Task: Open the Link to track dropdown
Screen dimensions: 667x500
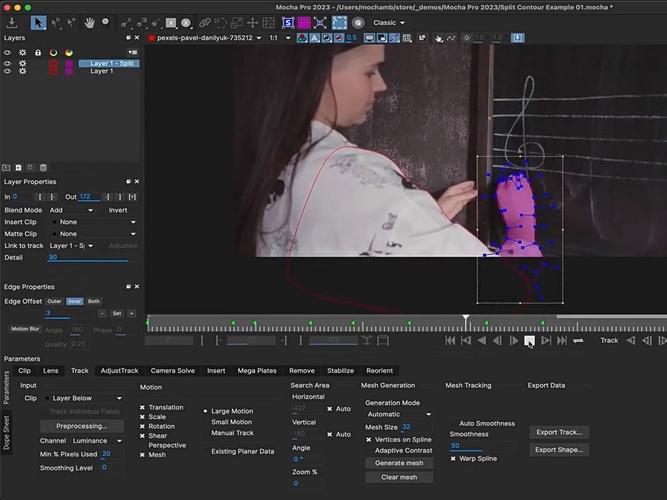Action: (71, 246)
